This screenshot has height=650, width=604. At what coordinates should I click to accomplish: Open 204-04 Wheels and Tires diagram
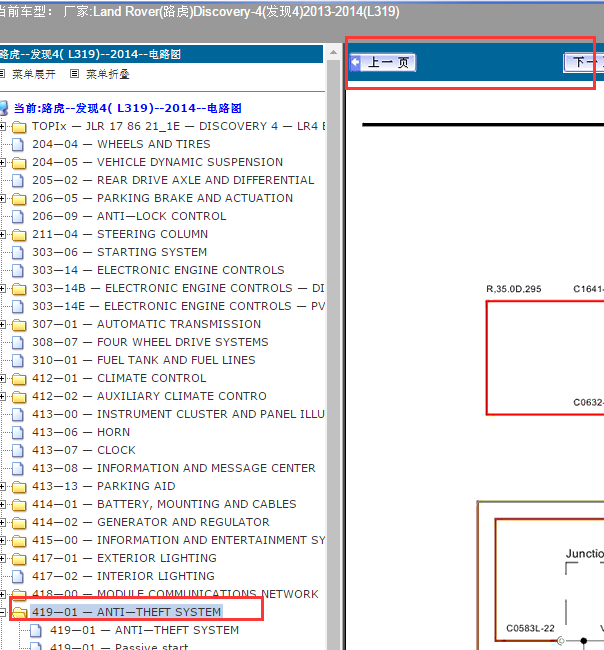point(121,144)
